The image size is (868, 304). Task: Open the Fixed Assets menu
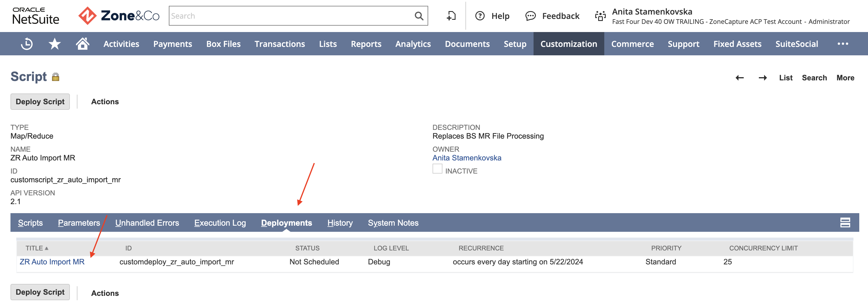737,44
